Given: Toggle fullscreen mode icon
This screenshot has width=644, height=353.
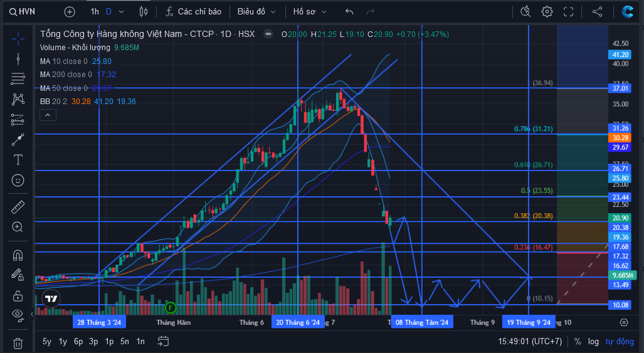Looking at the screenshot, I should point(568,11).
